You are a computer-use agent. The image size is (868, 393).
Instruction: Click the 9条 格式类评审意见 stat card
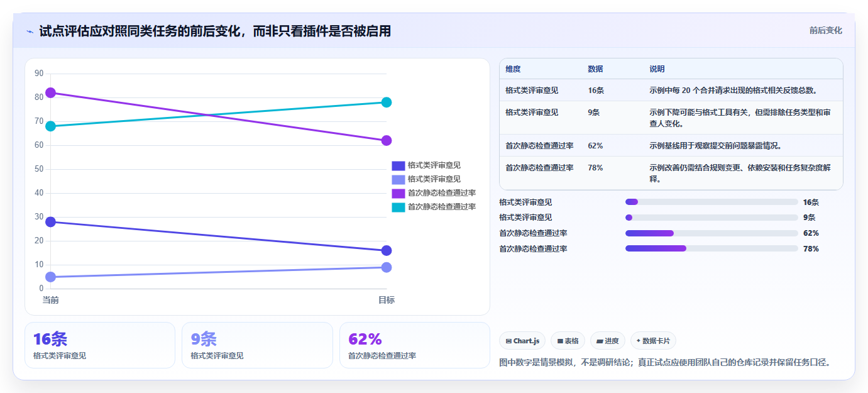[257, 345]
